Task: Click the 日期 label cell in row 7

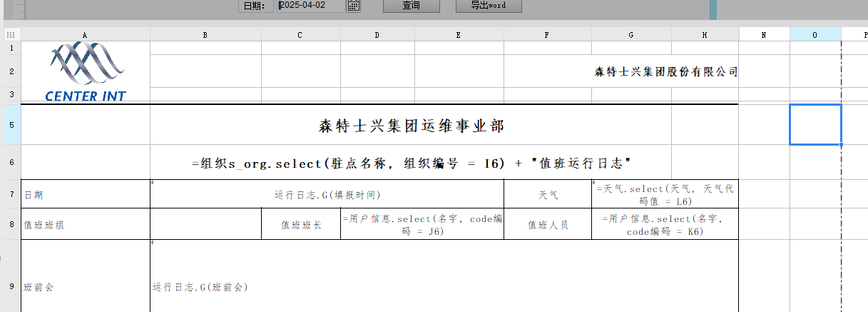Action: (x=86, y=194)
